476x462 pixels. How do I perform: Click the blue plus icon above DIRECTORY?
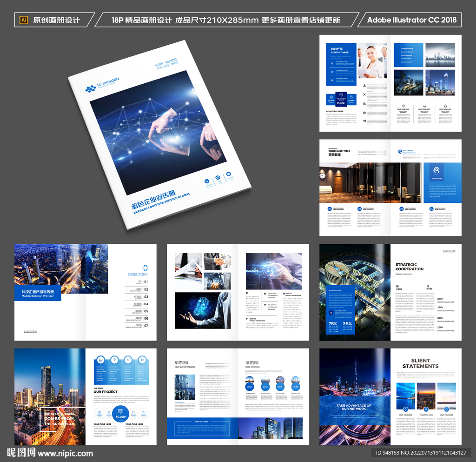click(x=145, y=268)
